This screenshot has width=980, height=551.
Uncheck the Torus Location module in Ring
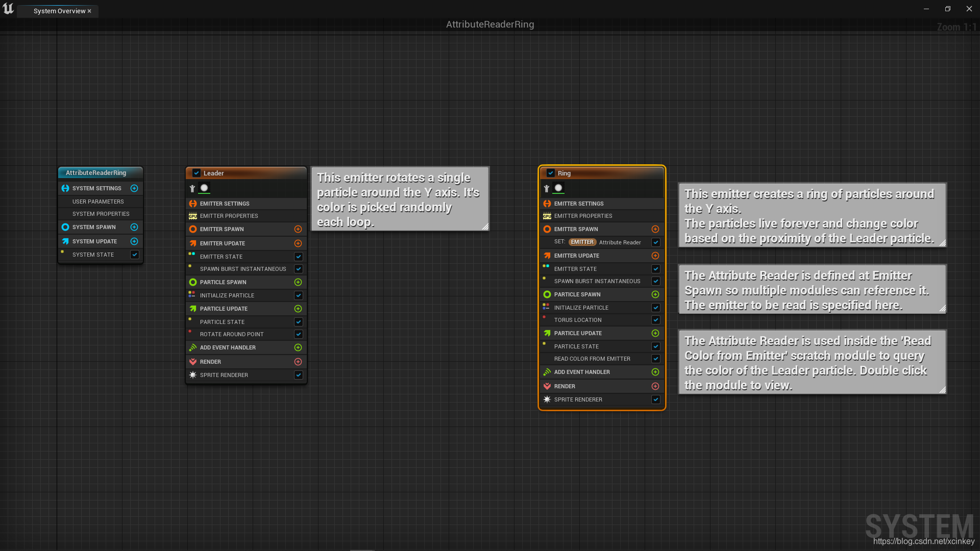(x=656, y=320)
